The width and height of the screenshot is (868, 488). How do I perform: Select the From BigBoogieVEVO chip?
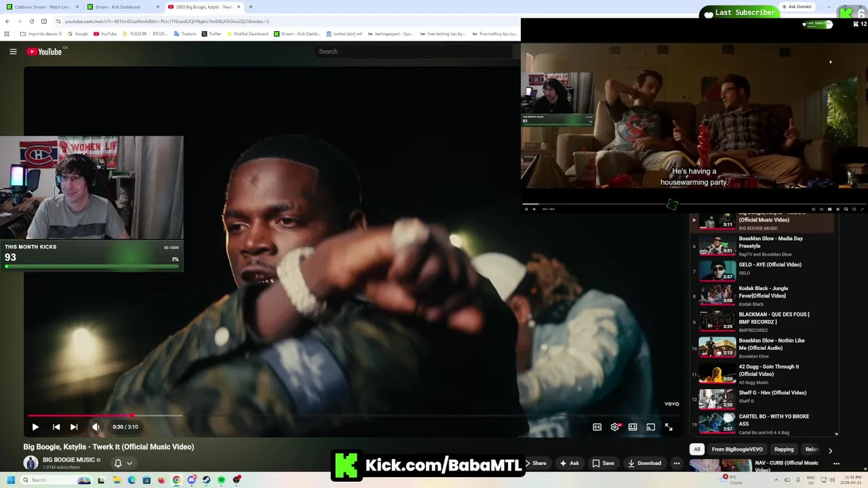pyautogui.click(x=737, y=449)
